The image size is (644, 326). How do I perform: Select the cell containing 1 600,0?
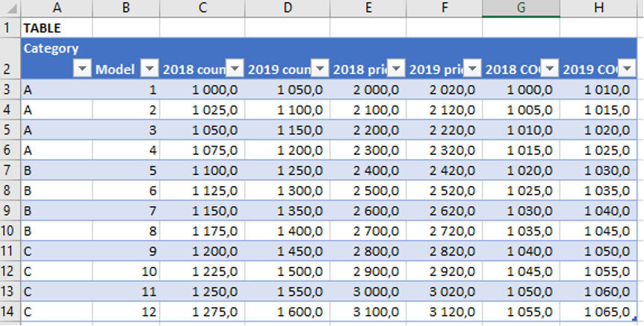pyautogui.click(x=288, y=312)
